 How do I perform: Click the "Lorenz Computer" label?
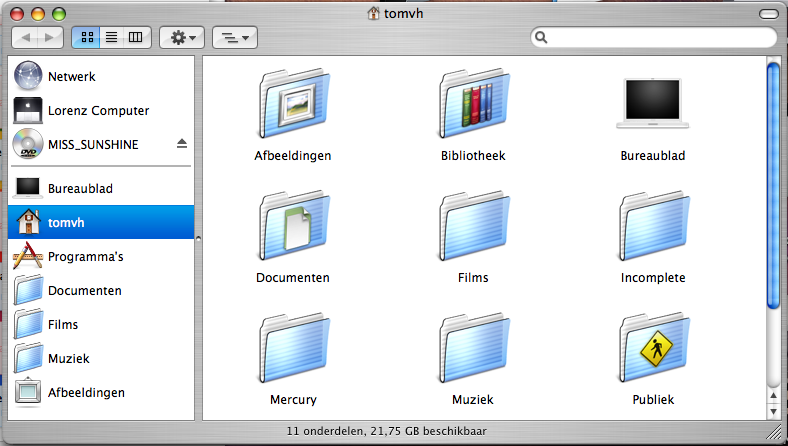[x=98, y=111]
